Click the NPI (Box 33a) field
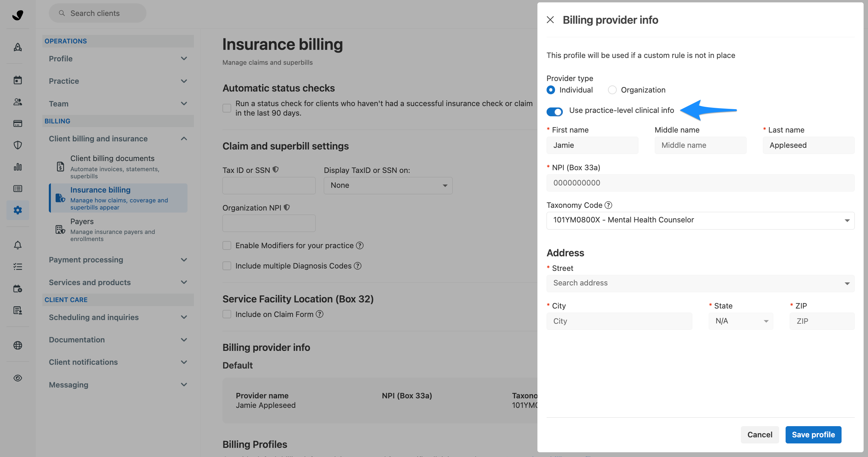This screenshot has width=868, height=457. [x=701, y=183]
